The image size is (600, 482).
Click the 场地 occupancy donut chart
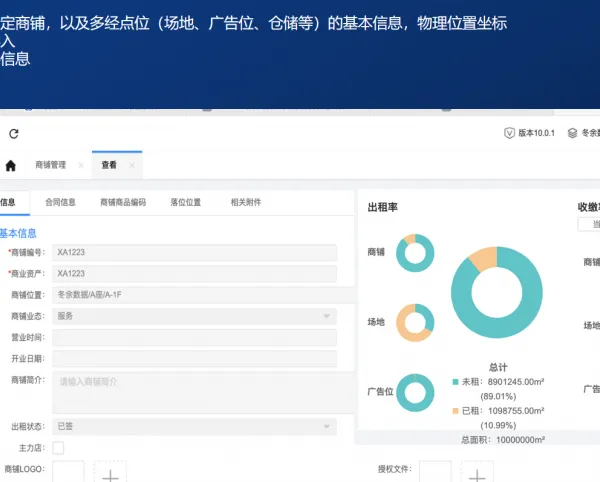[415, 323]
